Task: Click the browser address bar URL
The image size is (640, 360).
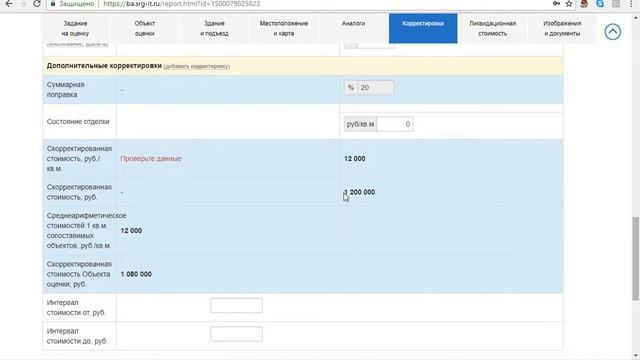Action: click(182, 4)
